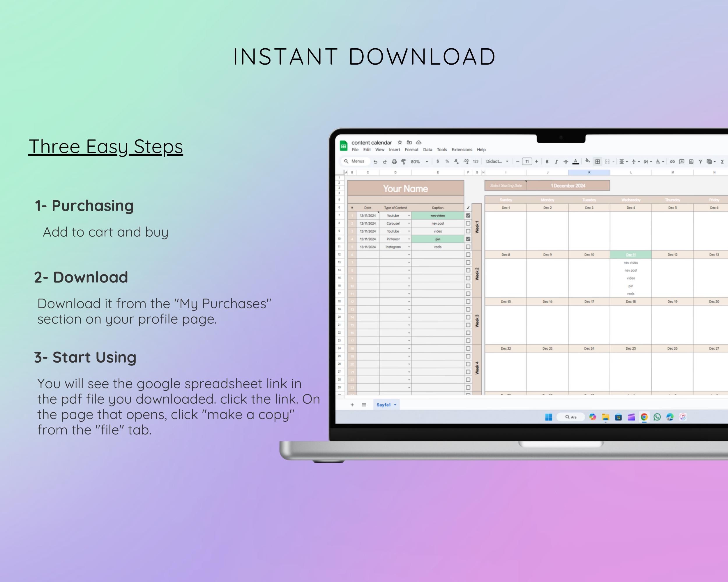The image size is (728, 582).
Task: Check the checkbox next to 'reels'
Action: 468,247
